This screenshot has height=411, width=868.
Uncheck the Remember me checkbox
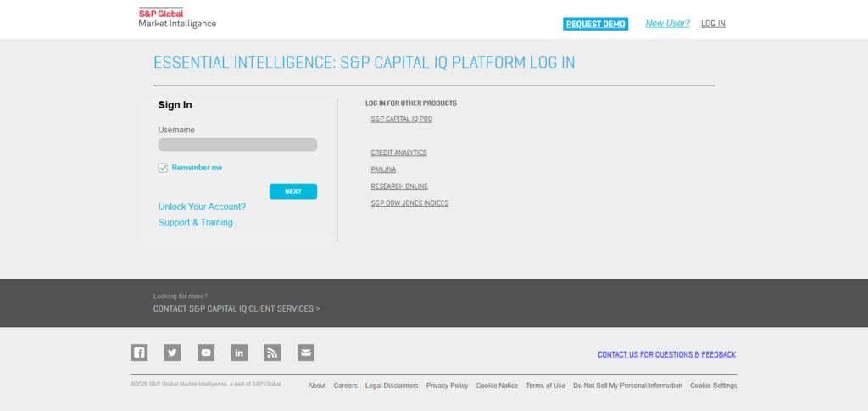163,168
